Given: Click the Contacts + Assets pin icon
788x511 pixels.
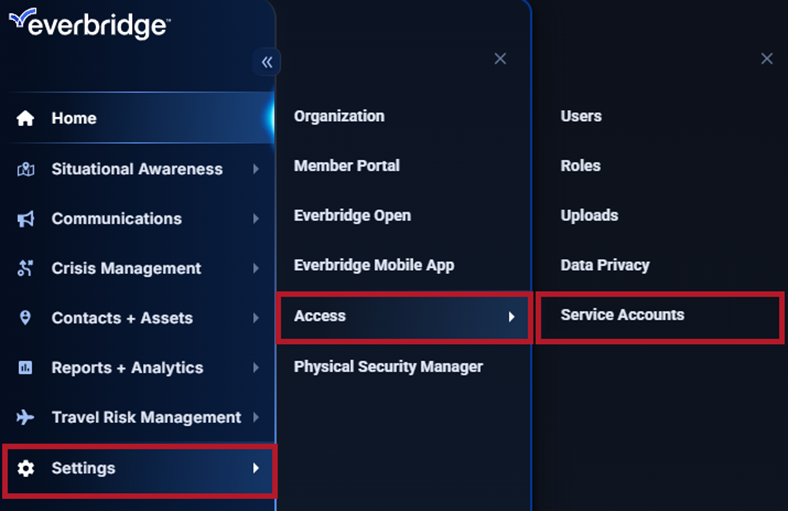Looking at the screenshot, I should [x=26, y=318].
